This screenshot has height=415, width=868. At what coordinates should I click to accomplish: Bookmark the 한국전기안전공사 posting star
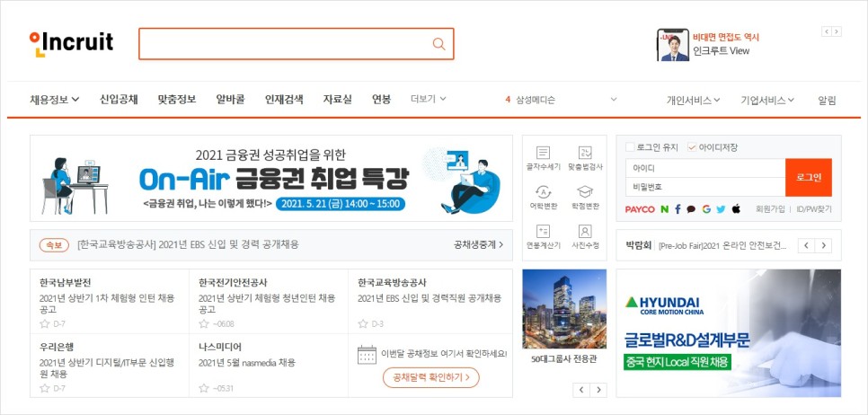click(204, 323)
